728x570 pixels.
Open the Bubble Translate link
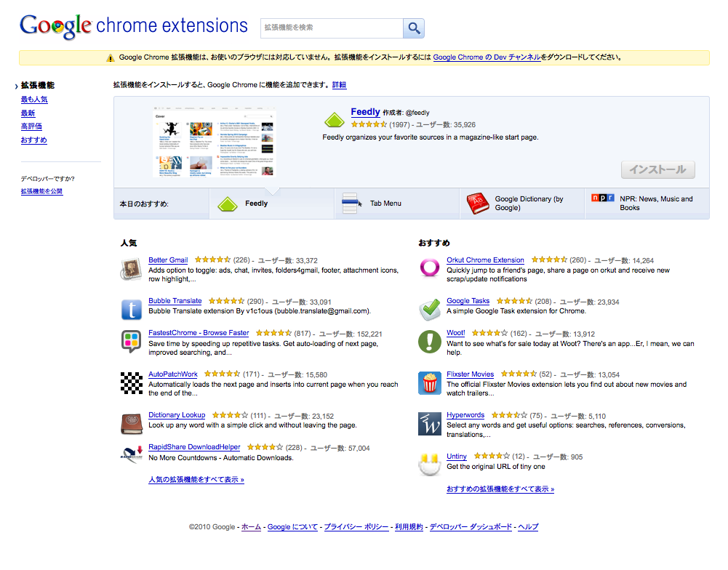pos(175,301)
